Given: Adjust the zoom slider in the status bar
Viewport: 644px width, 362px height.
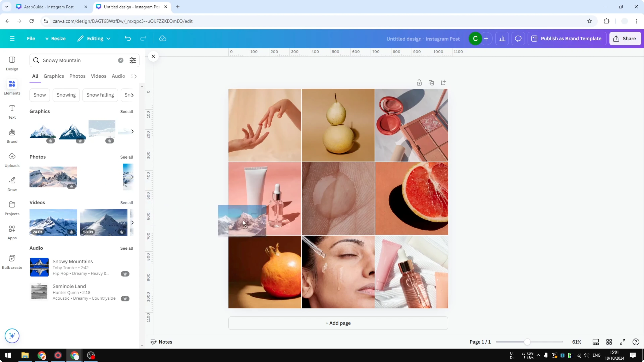Looking at the screenshot, I should (x=527, y=342).
